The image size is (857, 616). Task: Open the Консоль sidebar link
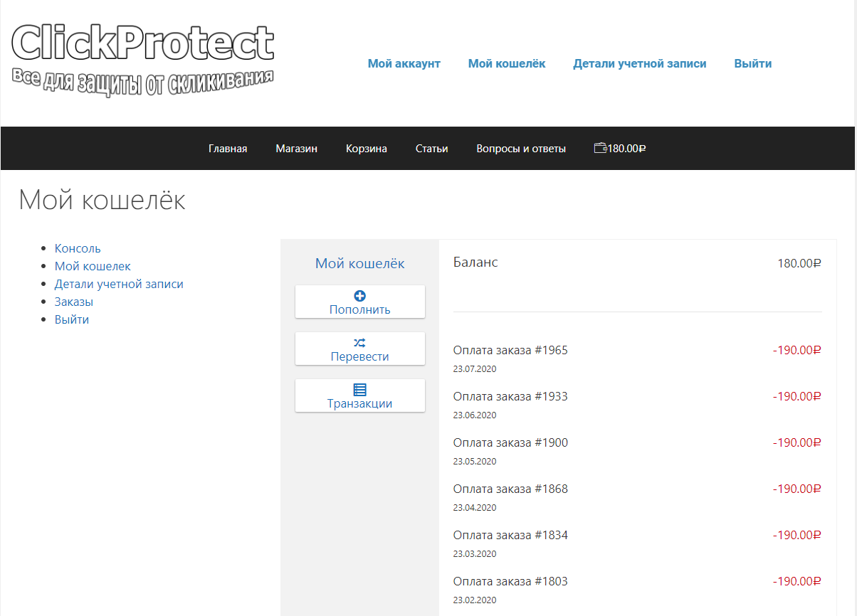point(78,248)
